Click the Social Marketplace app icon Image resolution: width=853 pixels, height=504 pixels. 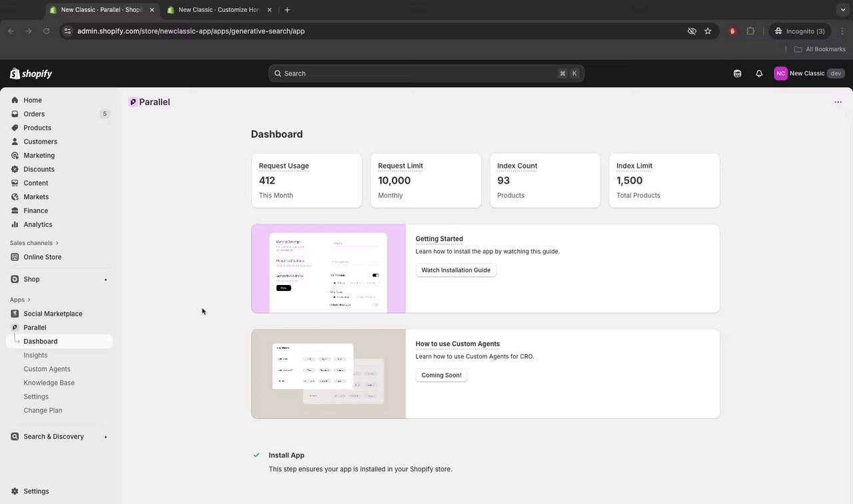(15, 314)
